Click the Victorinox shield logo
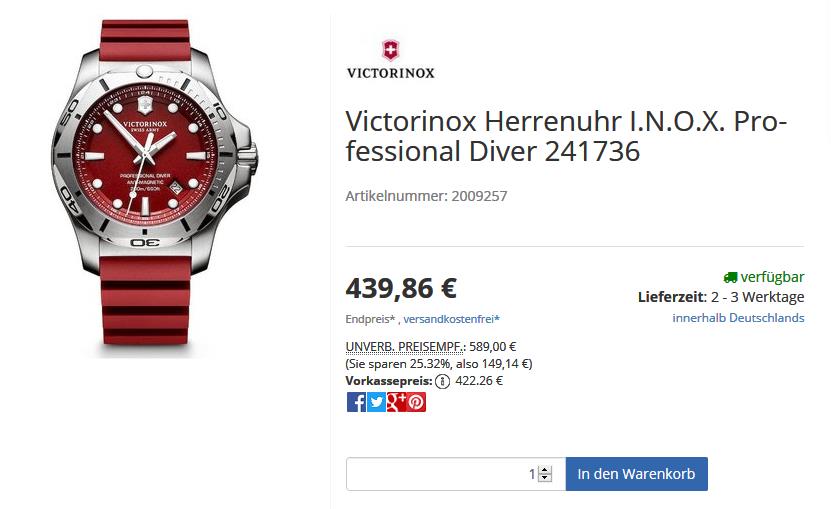 pyautogui.click(x=391, y=50)
